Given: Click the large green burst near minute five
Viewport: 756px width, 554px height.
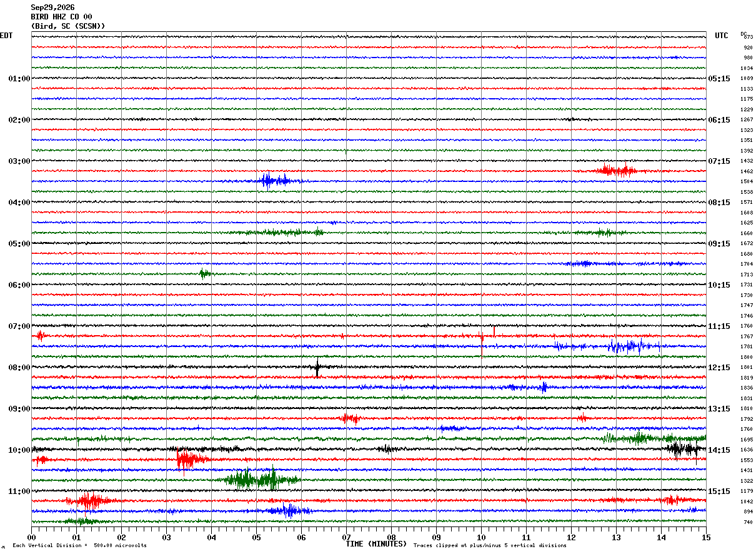Looking at the screenshot, I should [x=261, y=480].
